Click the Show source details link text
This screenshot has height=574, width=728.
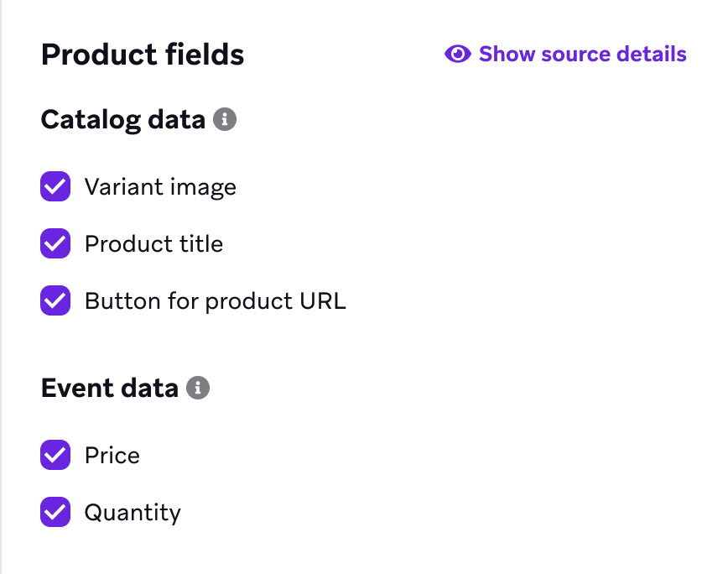[x=582, y=55]
